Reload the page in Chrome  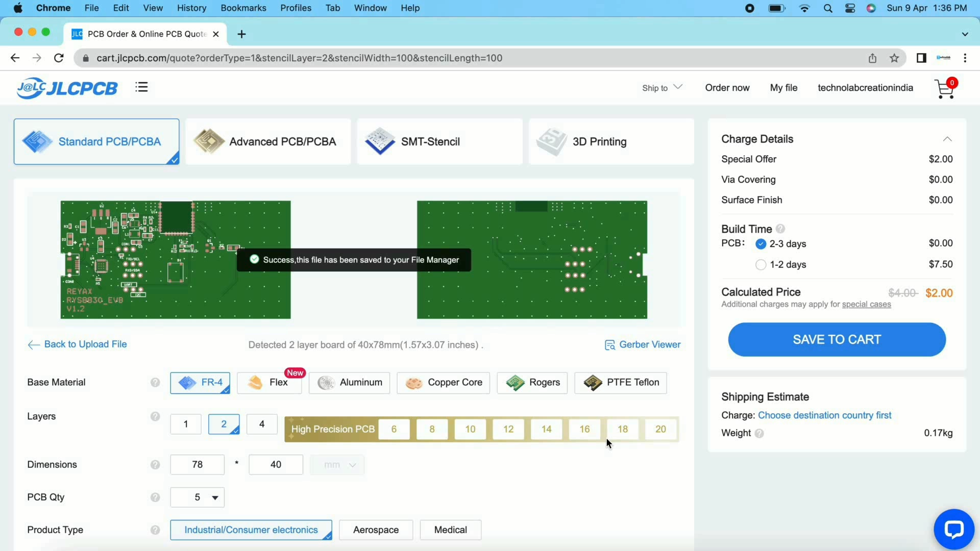coord(59,58)
